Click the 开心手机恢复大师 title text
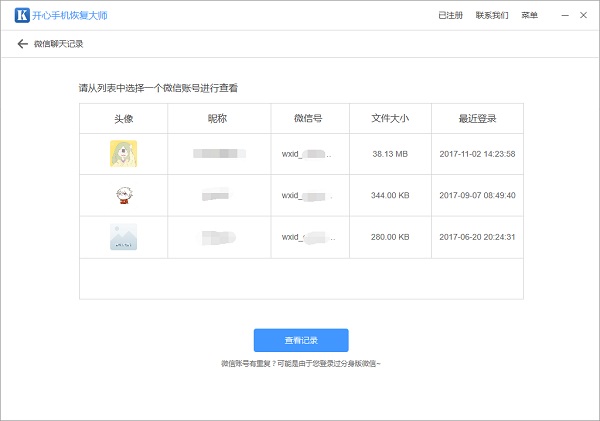Screen dimensions: 600x421 [70, 15]
